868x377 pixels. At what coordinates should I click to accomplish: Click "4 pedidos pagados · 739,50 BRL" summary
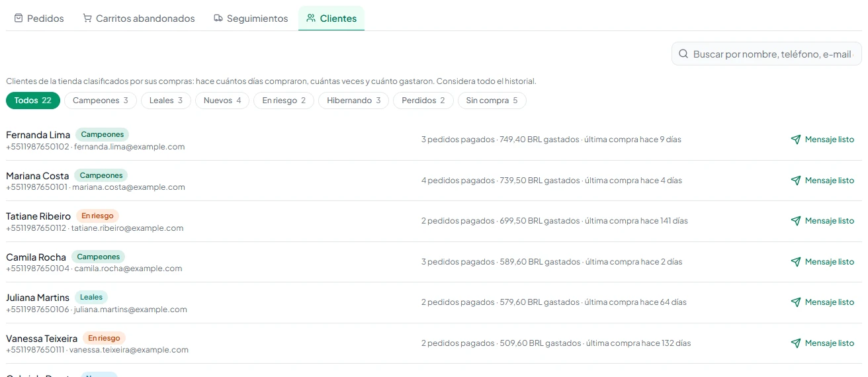(552, 181)
